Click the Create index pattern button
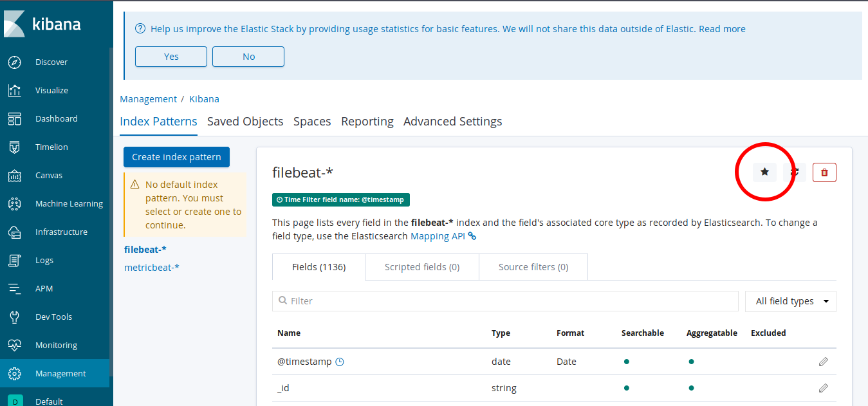868x406 pixels. pyautogui.click(x=176, y=157)
